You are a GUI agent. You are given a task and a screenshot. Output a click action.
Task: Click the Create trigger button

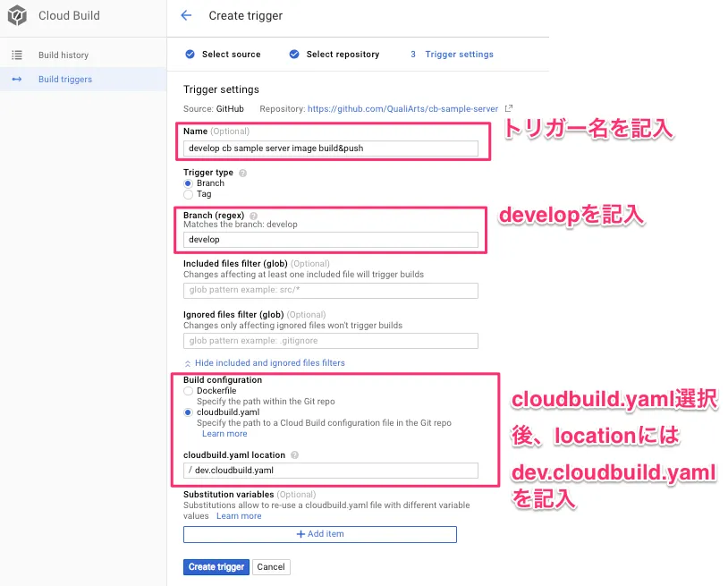[216, 567]
